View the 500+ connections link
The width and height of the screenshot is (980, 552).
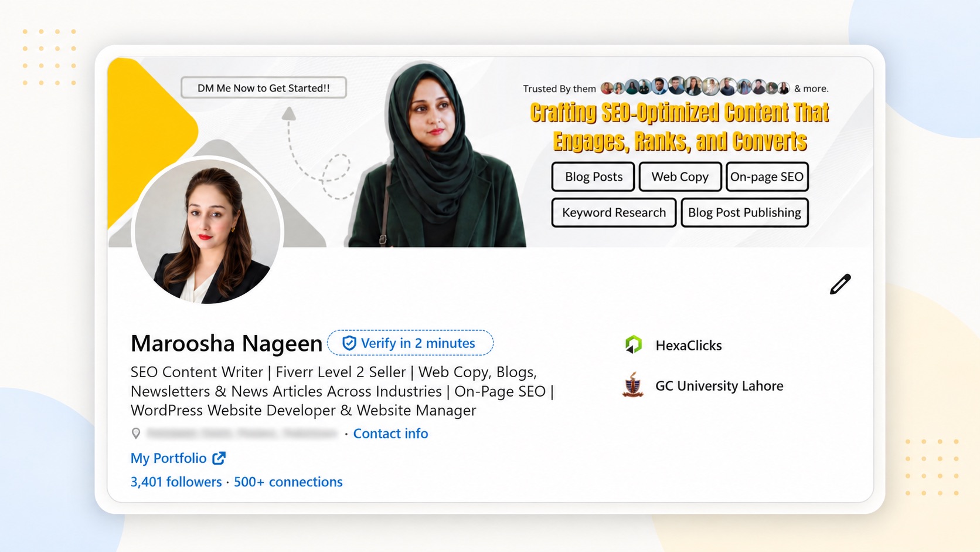(x=288, y=482)
